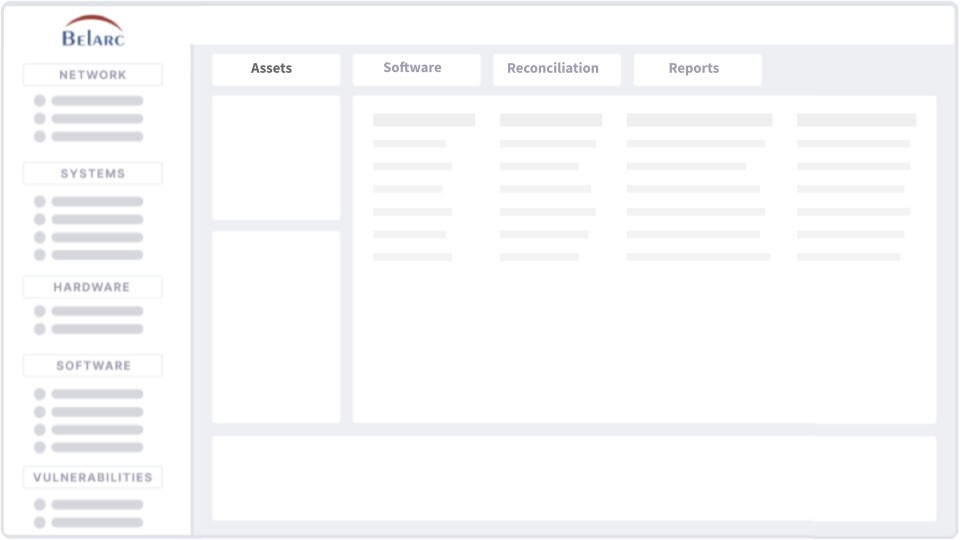Click the Belarc logo

point(93,32)
